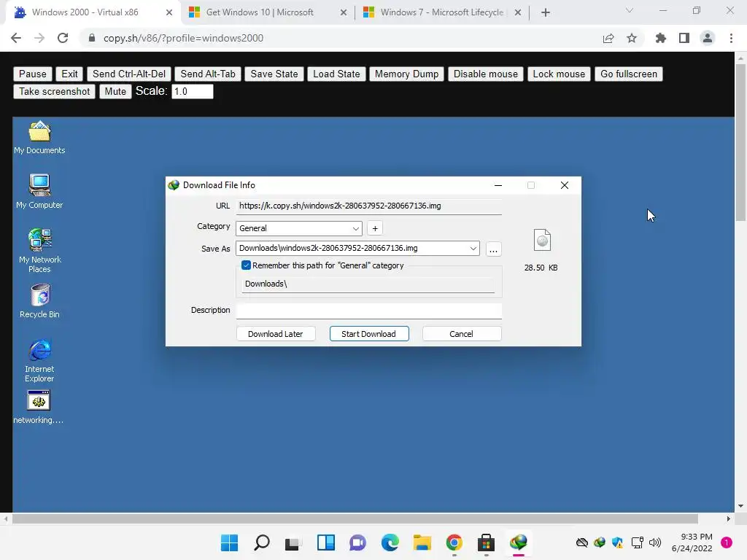This screenshot has width=747, height=560.
Task: Add a new category with plus button
Action: (x=375, y=228)
